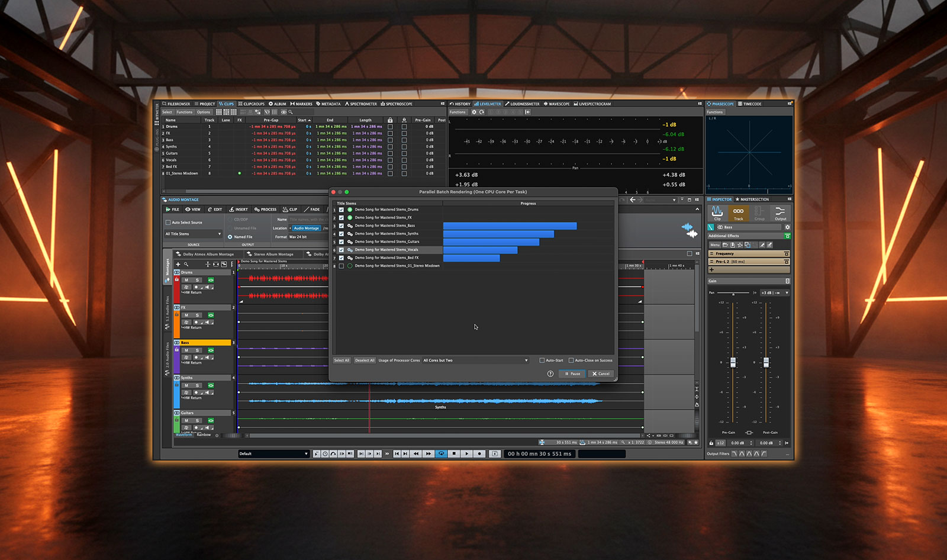Screen dimensions: 947x560
Task: Mute the Drums track
Action: [x=186, y=280]
